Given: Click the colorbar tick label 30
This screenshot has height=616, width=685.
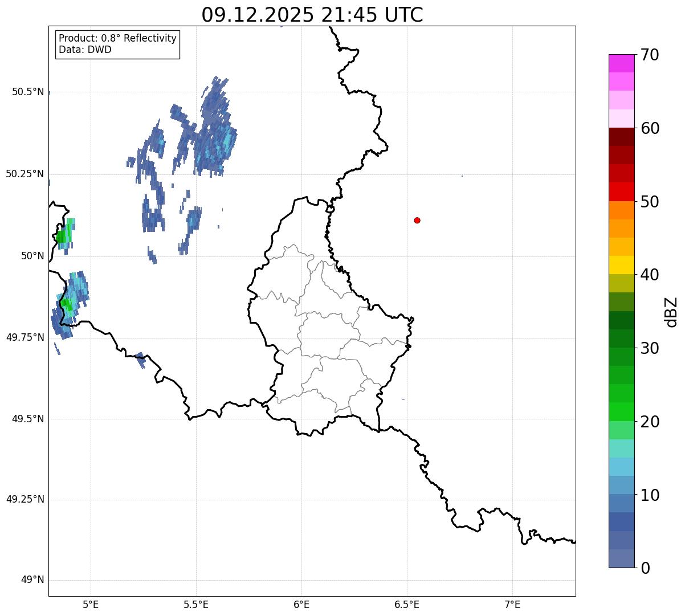Looking at the screenshot, I should [x=649, y=349].
